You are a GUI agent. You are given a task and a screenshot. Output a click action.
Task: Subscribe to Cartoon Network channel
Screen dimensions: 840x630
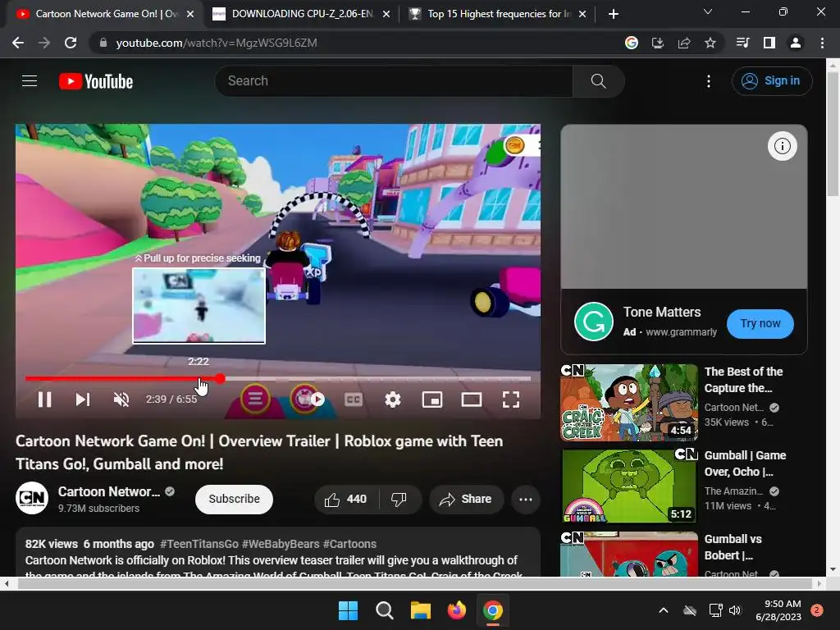point(234,499)
